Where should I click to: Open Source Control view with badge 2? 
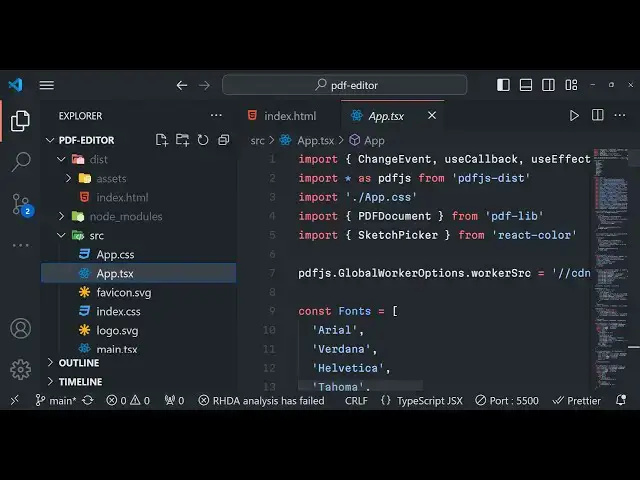pyautogui.click(x=22, y=204)
